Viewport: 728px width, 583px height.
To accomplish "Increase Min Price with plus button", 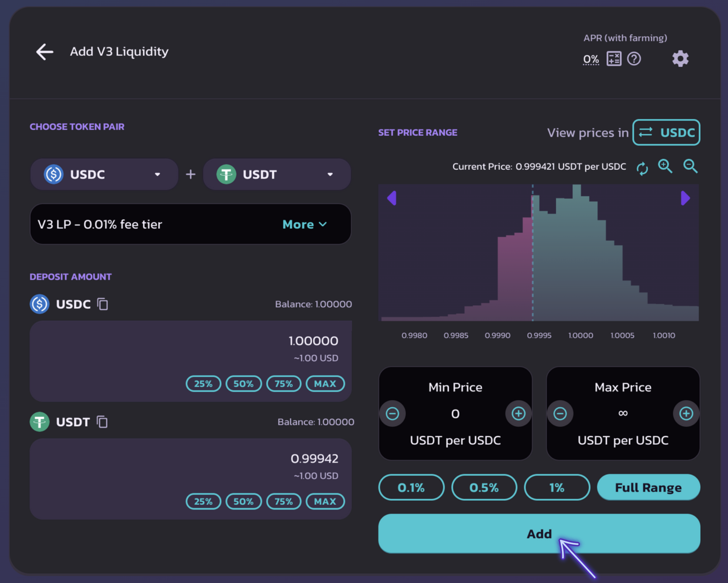I will (x=518, y=414).
